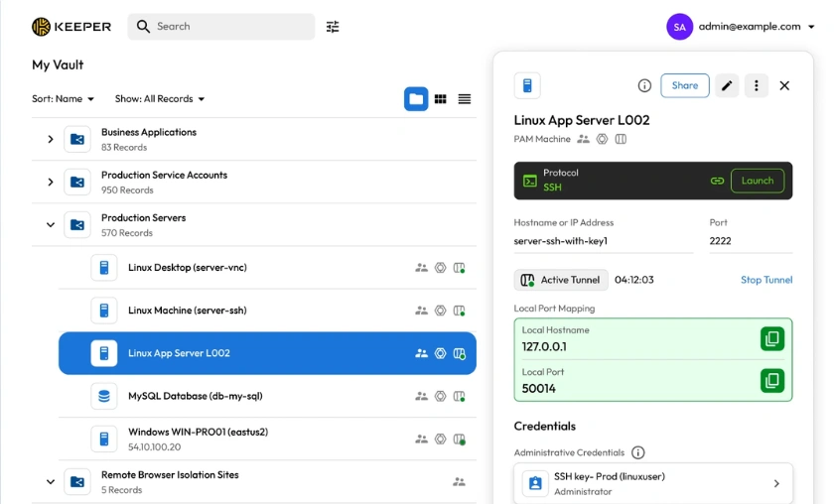Copy Local Hostname 127.0.0.1
The image size is (834, 504).
771,338
